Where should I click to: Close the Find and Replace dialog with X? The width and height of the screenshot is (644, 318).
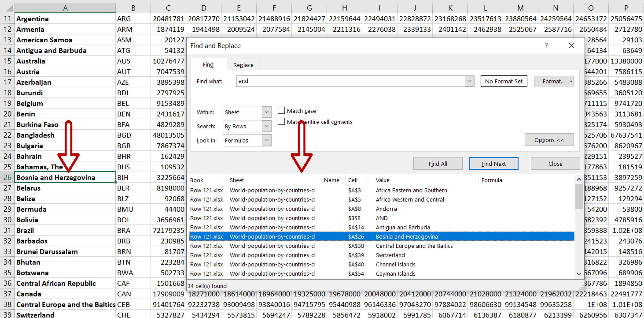(571, 46)
